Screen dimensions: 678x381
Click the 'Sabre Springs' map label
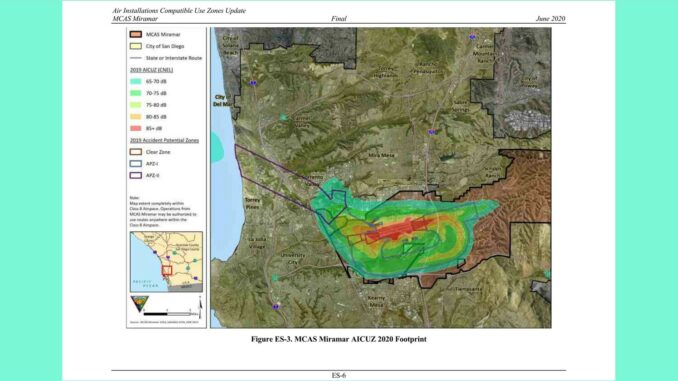point(461,106)
